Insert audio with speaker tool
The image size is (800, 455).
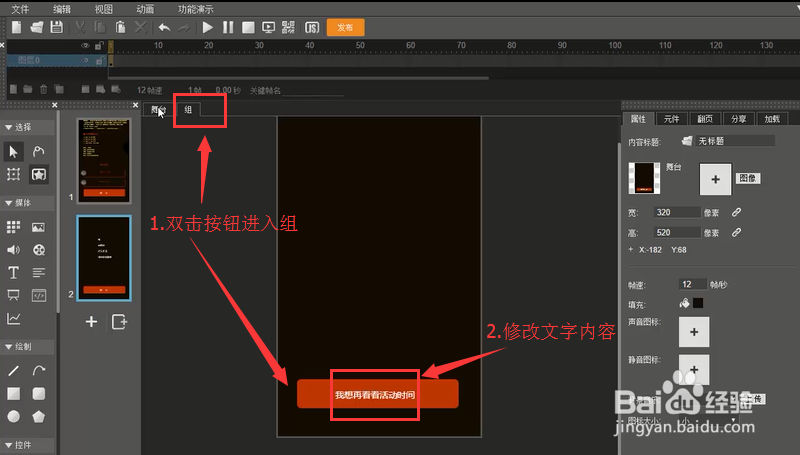point(13,250)
